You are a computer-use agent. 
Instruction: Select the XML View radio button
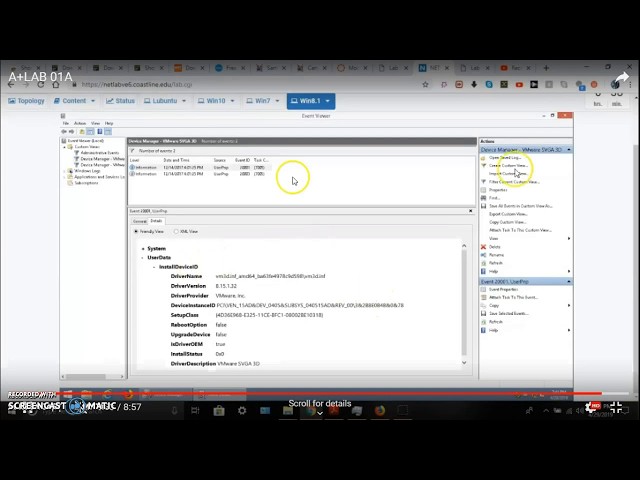click(176, 231)
